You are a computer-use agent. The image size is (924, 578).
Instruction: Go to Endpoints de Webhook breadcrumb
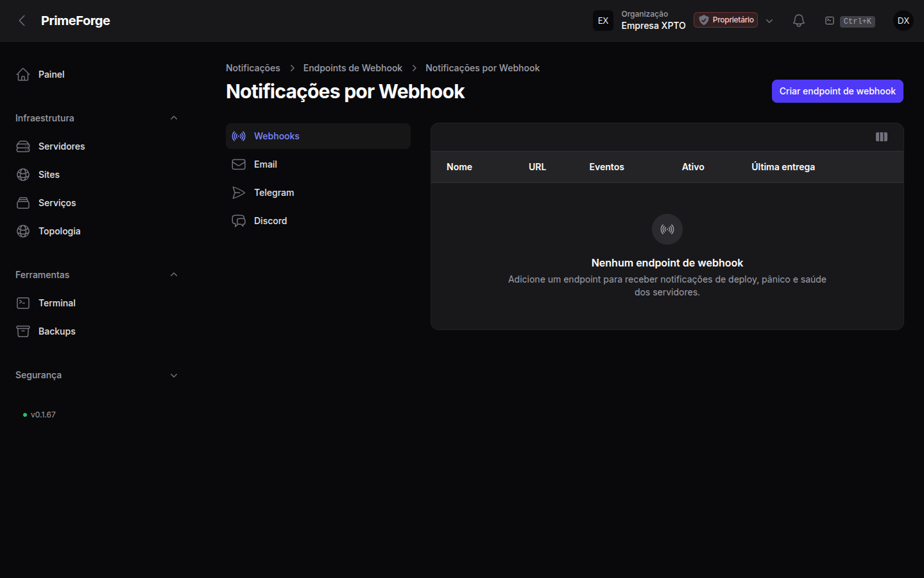353,68
